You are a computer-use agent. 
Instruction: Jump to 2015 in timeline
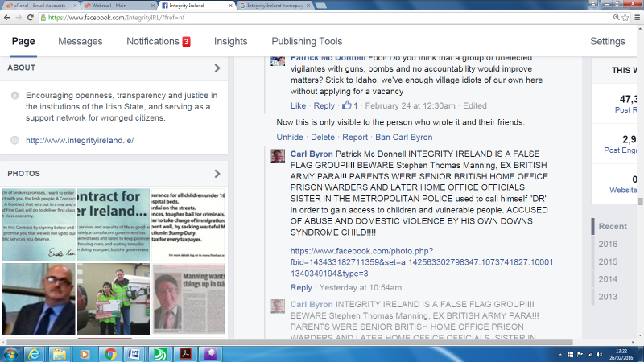tap(608, 262)
